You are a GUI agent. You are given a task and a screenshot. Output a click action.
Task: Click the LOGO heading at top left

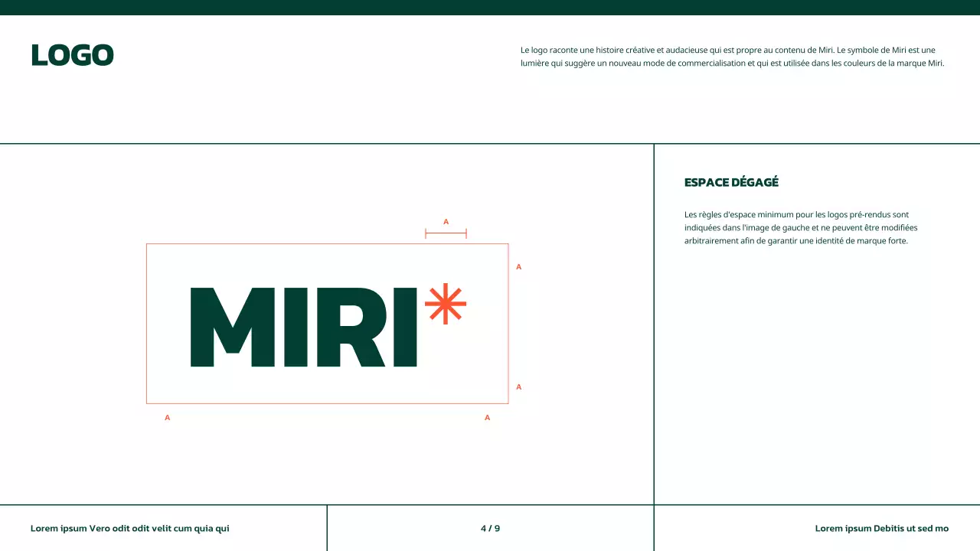click(x=72, y=54)
